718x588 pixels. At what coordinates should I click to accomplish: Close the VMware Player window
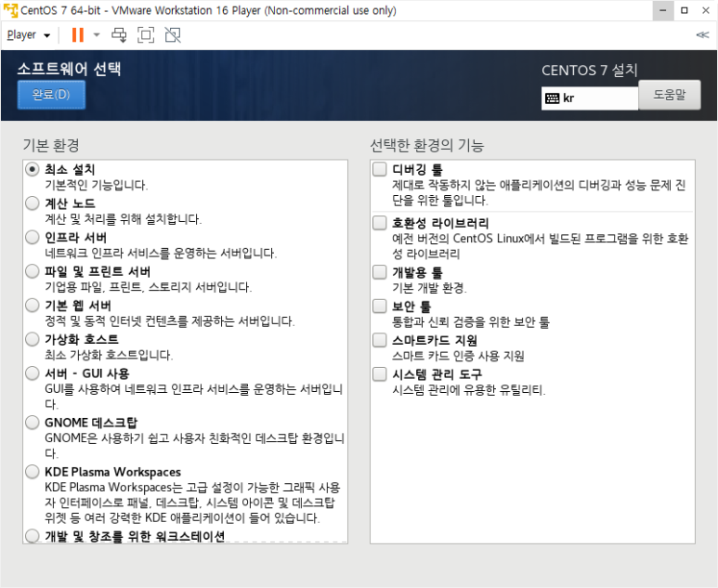point(706,10)
